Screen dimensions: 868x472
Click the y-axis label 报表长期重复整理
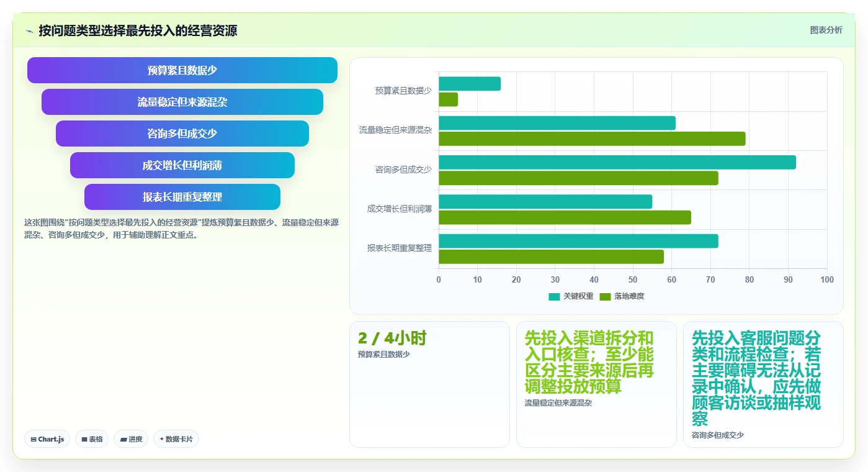click(400, 248)
